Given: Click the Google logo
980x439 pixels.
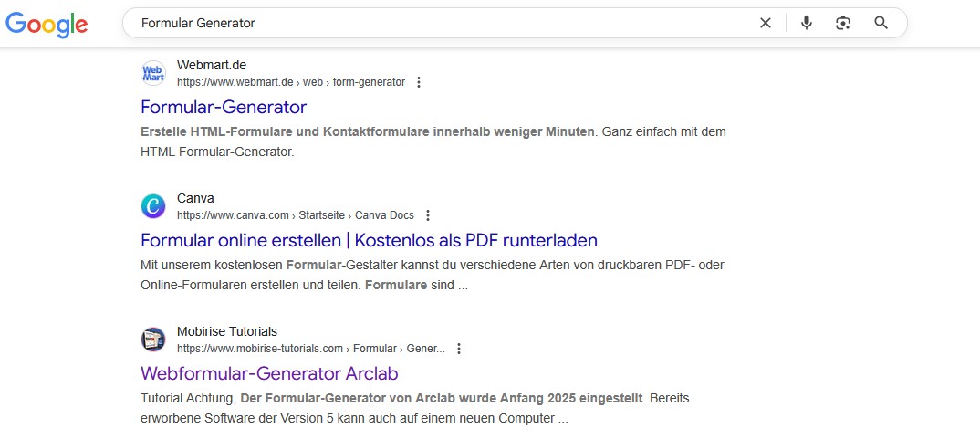Looking at the screenshot, I should tap(47, 24).
